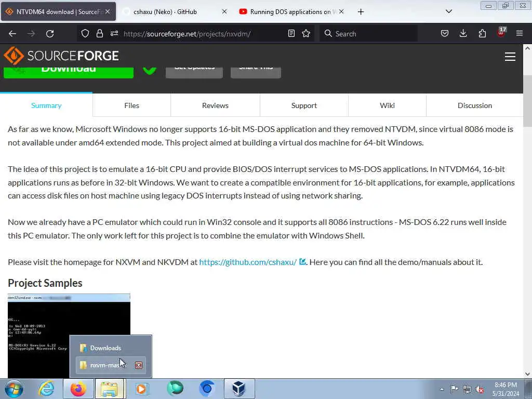Open network status tray icon
This screenshot has width=532, height=399.
[467, 389]
